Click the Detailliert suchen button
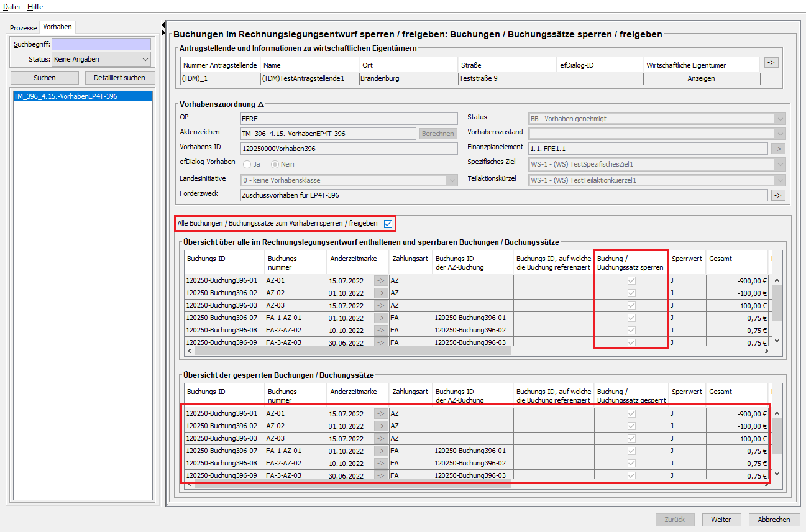Viewport: 806px width, 532px height. click(119, 78)
